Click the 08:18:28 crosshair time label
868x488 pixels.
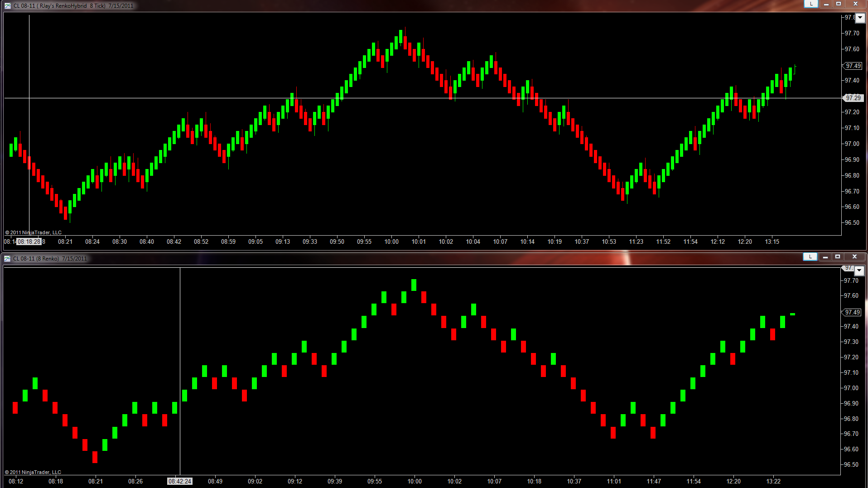pos(29,242)
